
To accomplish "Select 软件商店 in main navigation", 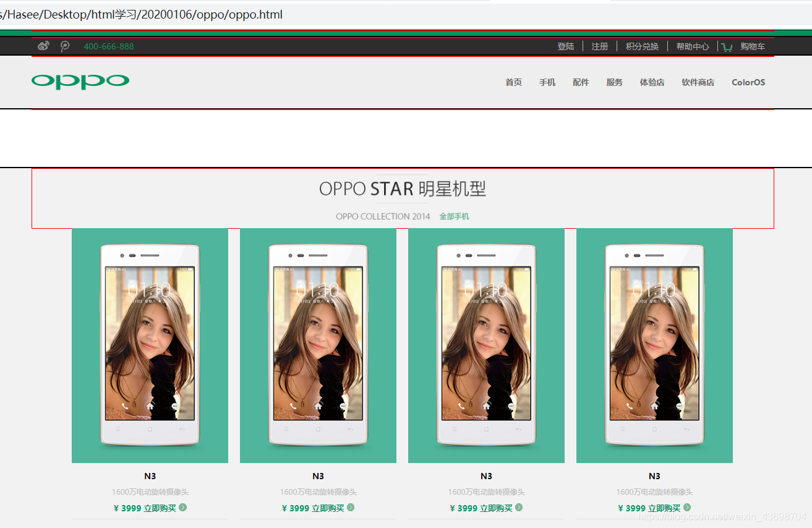I will coord(698,82).
